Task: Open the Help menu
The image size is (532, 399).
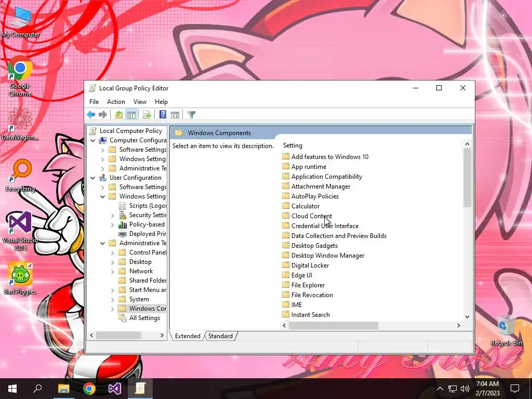Action: (161, 102)
